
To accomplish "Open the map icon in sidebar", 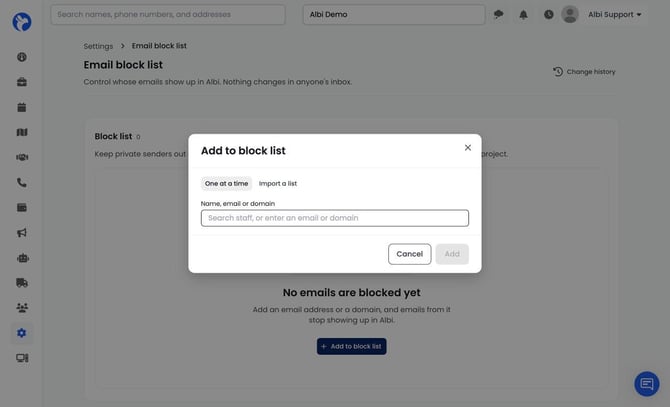I will coord(22,132).
